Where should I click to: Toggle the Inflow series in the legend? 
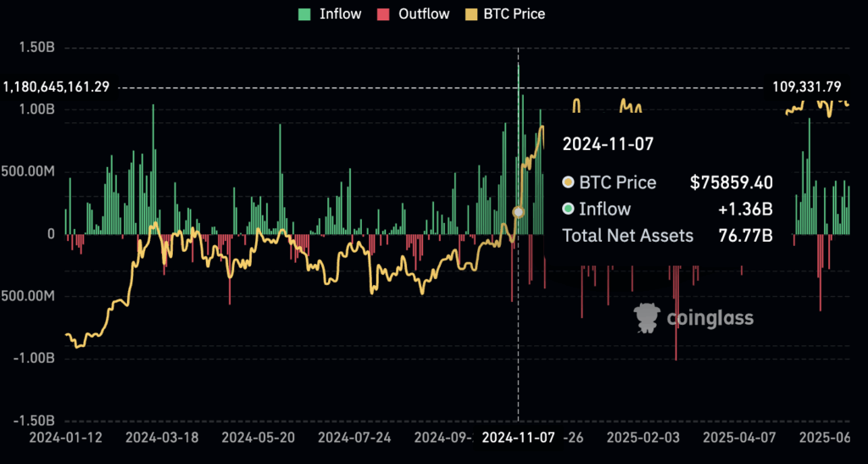(x=330, y=14)
